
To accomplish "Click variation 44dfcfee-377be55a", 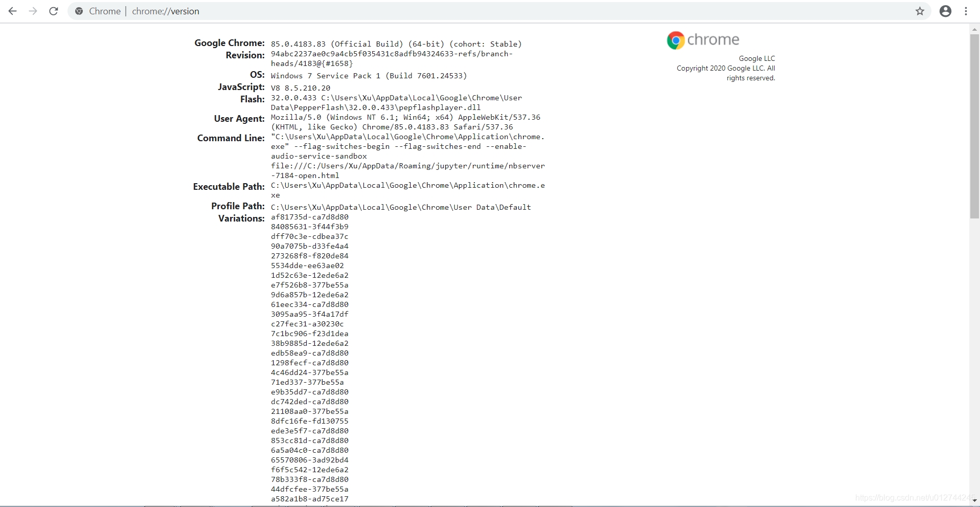I will coord(310,489).
